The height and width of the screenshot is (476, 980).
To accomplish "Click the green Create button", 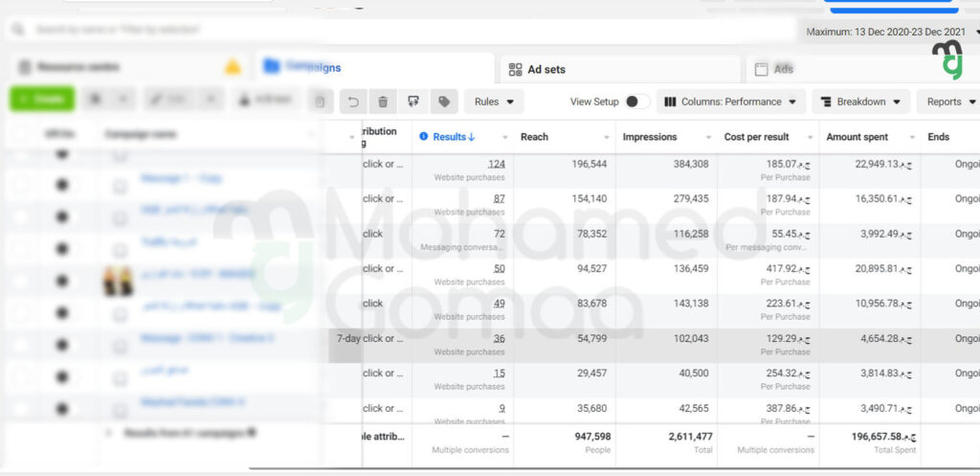I will coord(40,99).
